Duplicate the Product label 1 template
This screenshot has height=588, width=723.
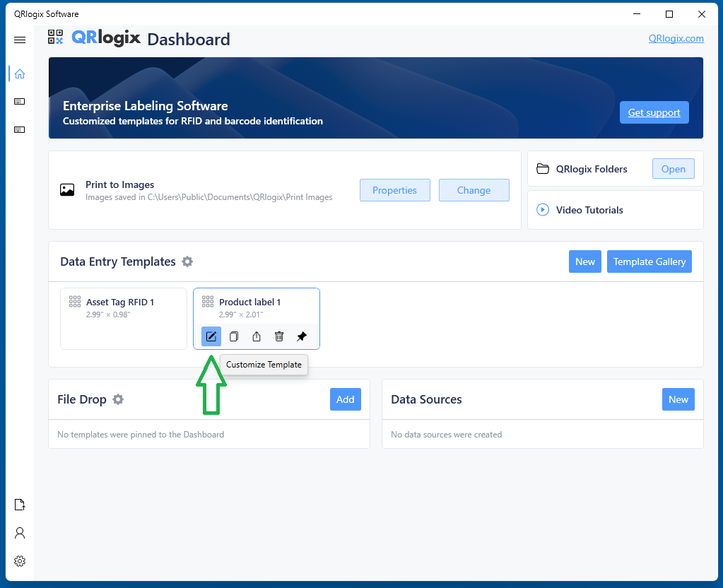tap(234, 336)
